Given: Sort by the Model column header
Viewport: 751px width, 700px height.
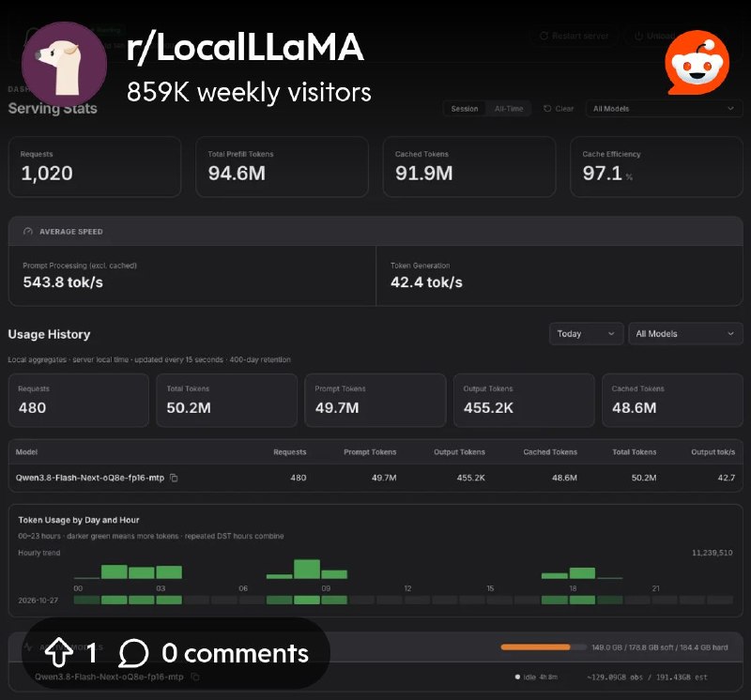Looking at the screenshot, I should click(26, 452).
